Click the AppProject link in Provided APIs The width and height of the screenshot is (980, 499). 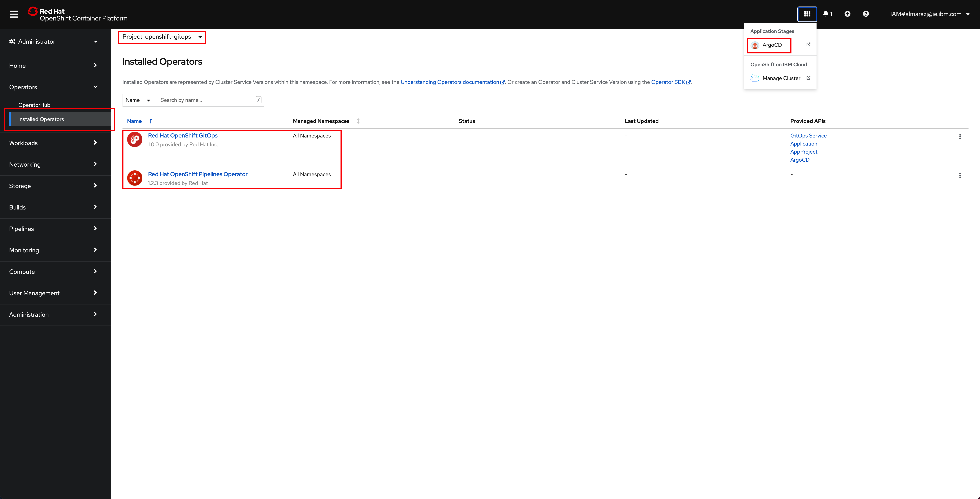(803, 151)
